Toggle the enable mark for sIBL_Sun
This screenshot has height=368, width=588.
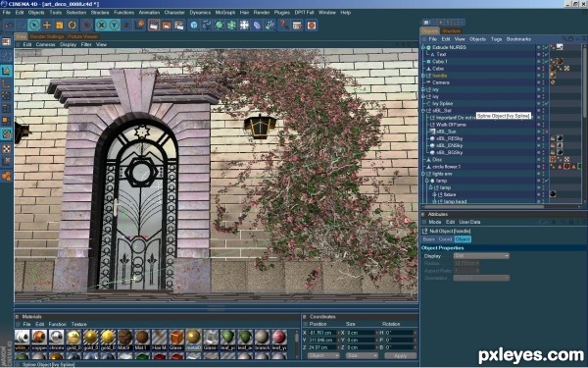point(547,131)
